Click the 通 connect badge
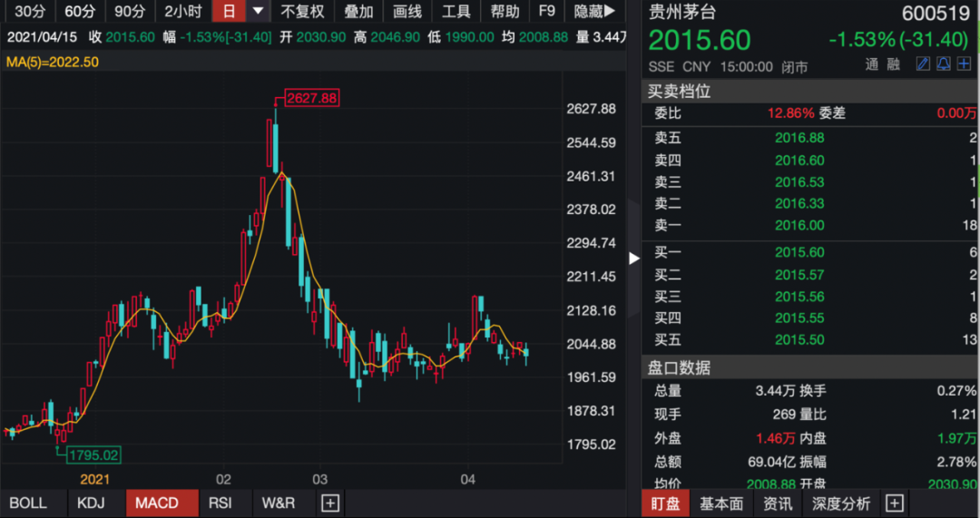The height and width of the screenshot is (518, 980). pos(872,64)
